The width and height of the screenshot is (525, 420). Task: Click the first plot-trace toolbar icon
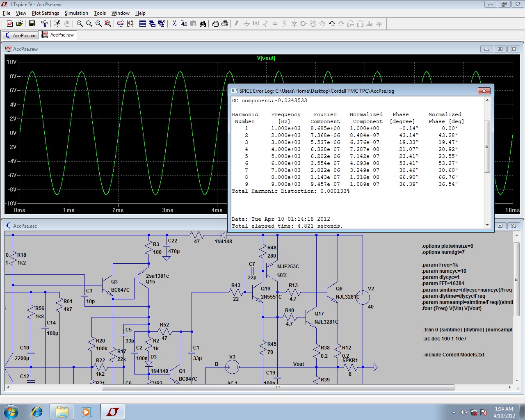[121, 24]
